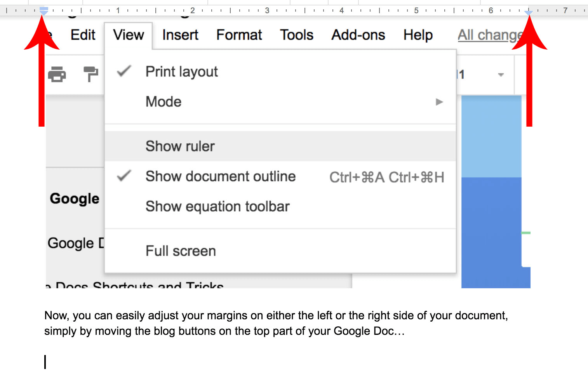The height and width of the screenshot is (383, 588).
Task: Uncheck Show document outline
Action: [x=220, y=176]
